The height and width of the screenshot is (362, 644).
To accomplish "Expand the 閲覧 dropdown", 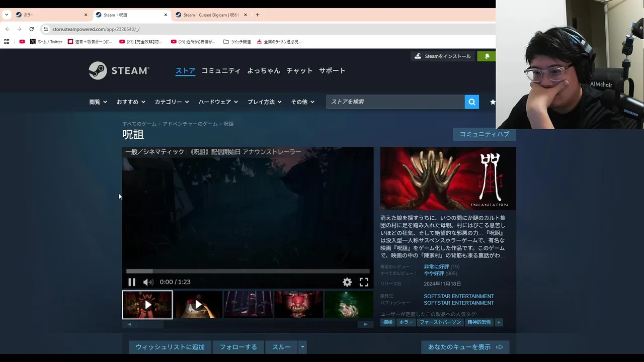I will click(98, 102).
